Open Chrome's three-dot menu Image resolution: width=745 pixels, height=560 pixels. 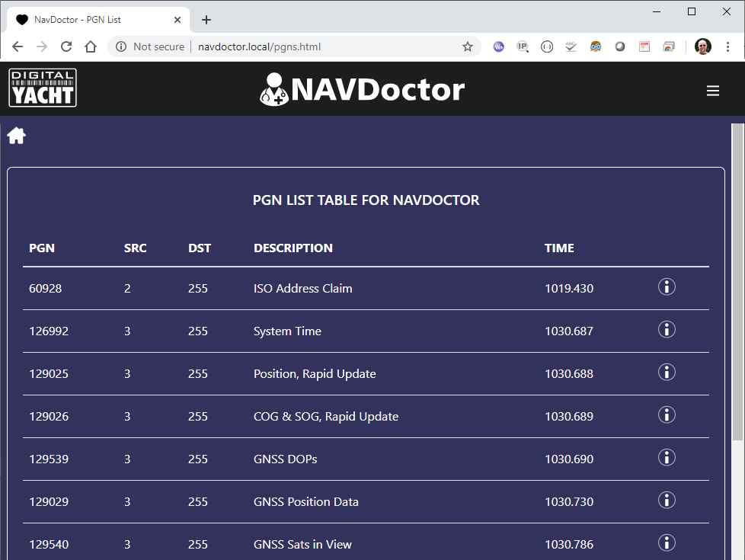727,46
